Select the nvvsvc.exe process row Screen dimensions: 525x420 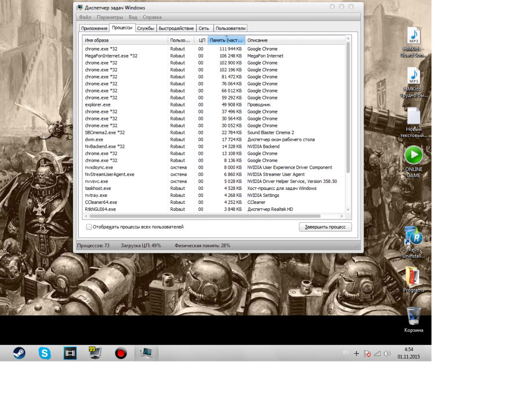coord(214,182)
